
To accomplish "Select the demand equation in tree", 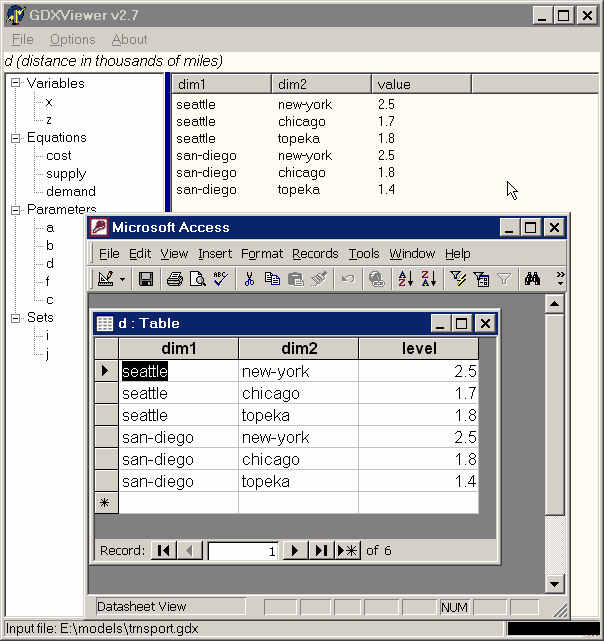I will [x=71, y=192].
